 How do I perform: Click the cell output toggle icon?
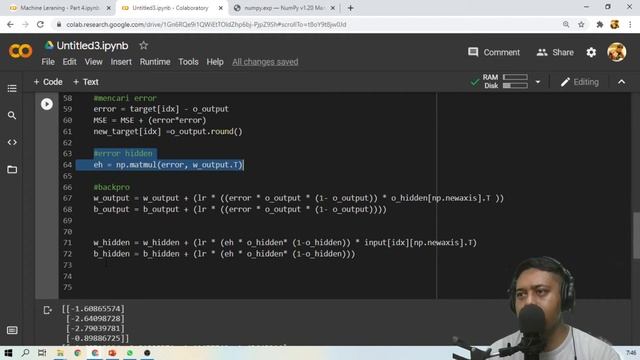point(47,310)
